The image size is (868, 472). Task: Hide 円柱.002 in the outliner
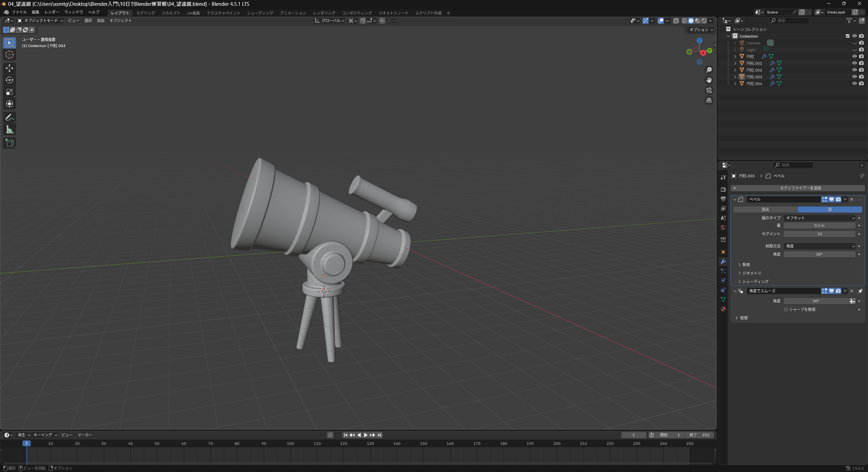click(x=854, y=70)
